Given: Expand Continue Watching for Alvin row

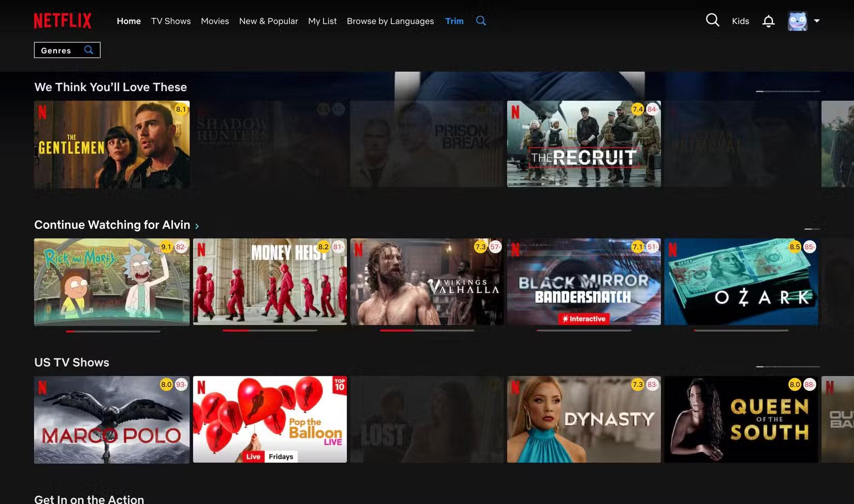Looking at the screenshot, I should (197, 226).
